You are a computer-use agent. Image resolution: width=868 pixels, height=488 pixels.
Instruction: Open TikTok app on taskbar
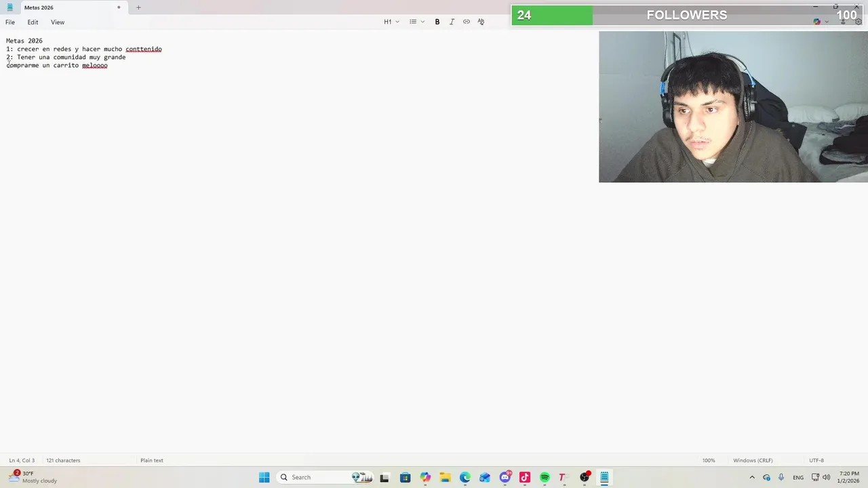point(525,477)
